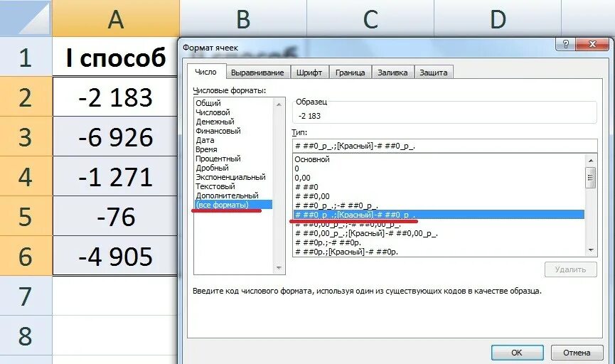
Task: Click type list scroll down arrow
Action: [x=591, y=250]
